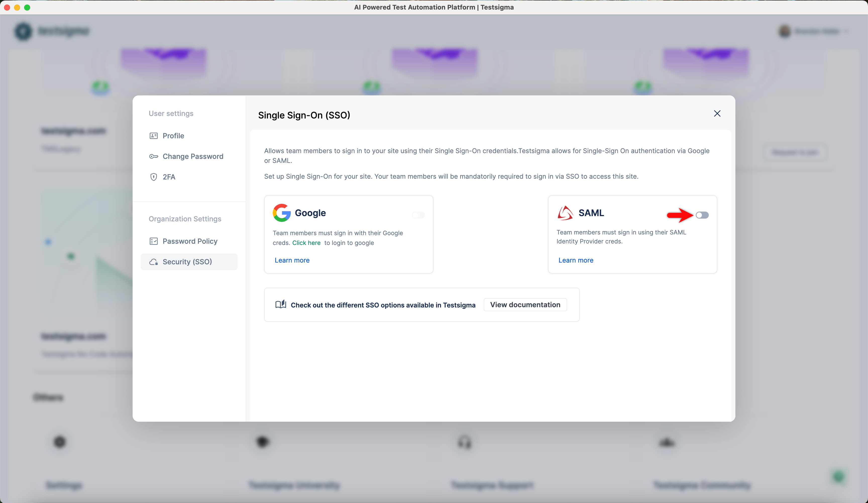868x503 pixels.
Task: Click the Password Policy checklist icon
Action: (154, 241)
